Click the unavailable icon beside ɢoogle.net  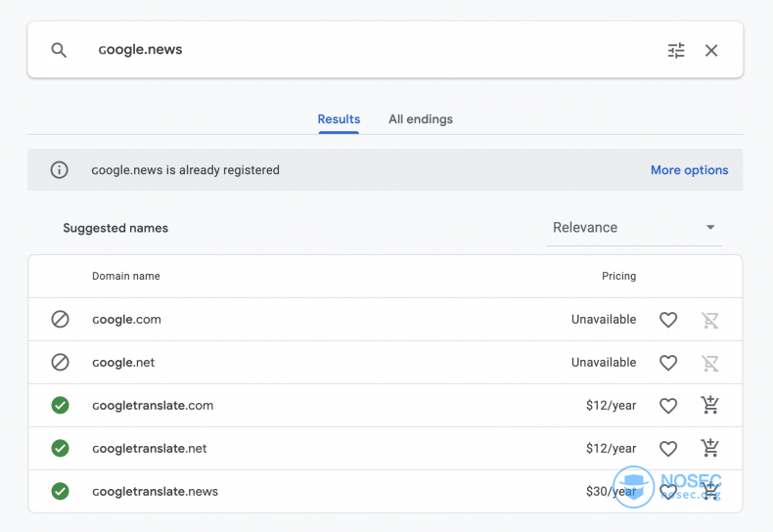click(60, 363)
